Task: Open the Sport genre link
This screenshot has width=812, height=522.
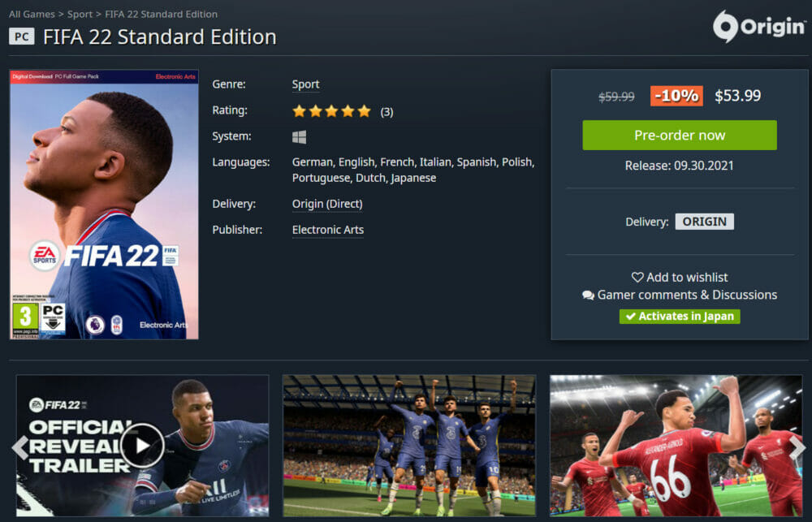Action: [305, 84]
